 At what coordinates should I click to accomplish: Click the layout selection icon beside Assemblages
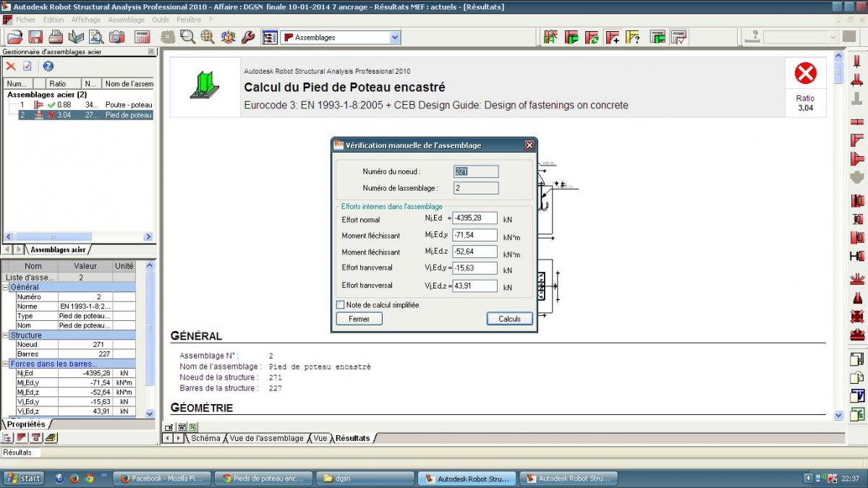pyautogui.click(x=270, y=37)
